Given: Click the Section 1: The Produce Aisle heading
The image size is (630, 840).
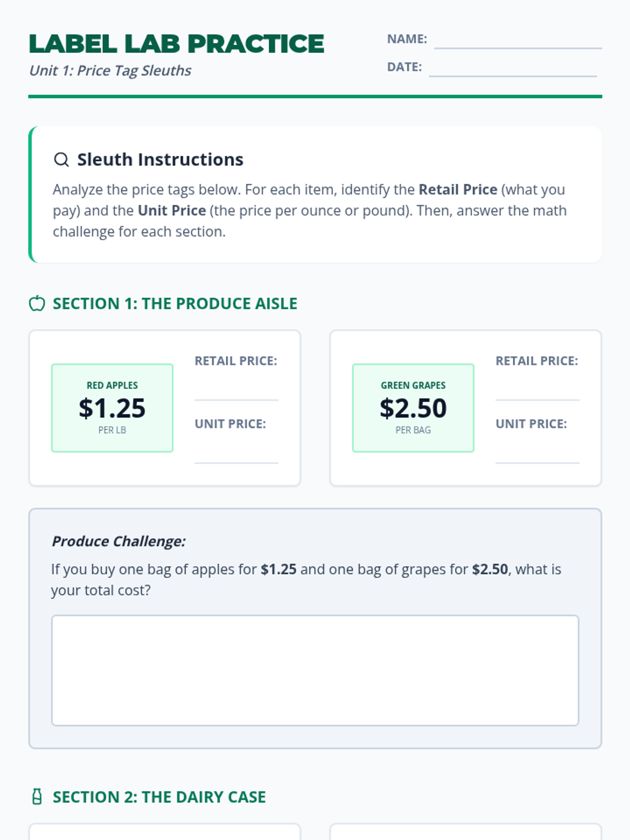Looking at the screenshot, I should 175,303.
